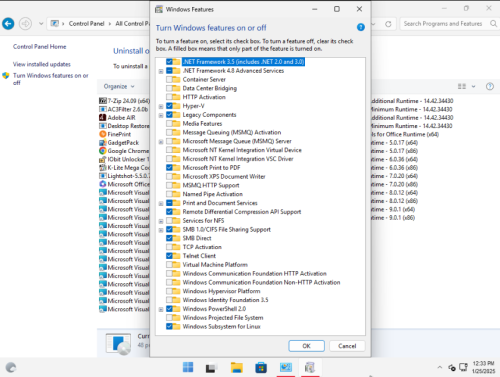Viewport: 500px width, 377px height.
Task: Click Turn Windows features on or off link
Action: click(51, 79)
